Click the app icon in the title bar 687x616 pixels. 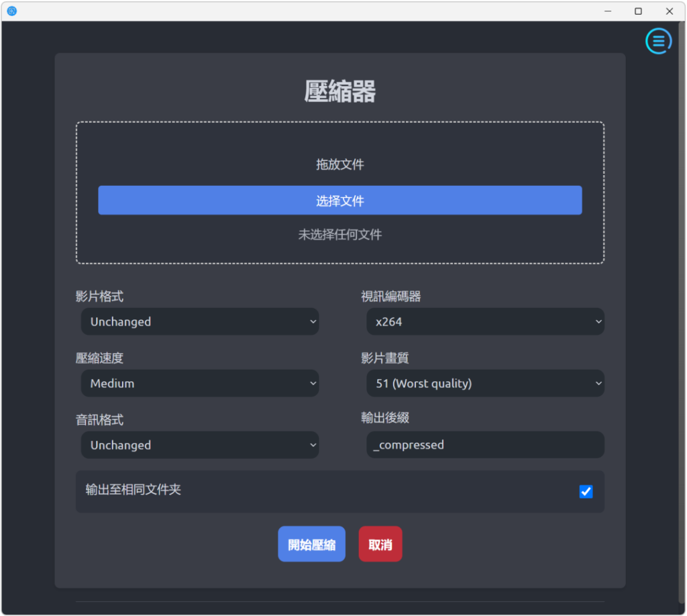pos(11,11)
